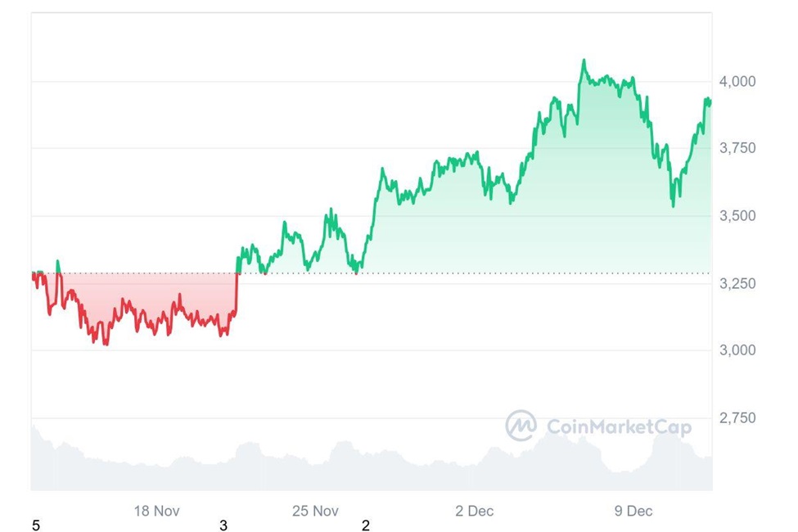Screen dimensions: 798x532
Task: Click the highest price peak above 4,000
Action: coord(584,61)
